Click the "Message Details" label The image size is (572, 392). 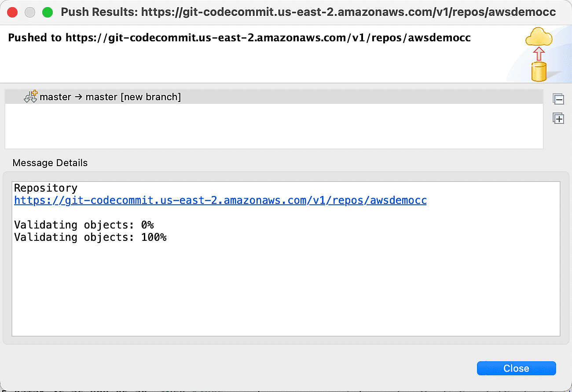pyautogui.click(x=50, y=163)
